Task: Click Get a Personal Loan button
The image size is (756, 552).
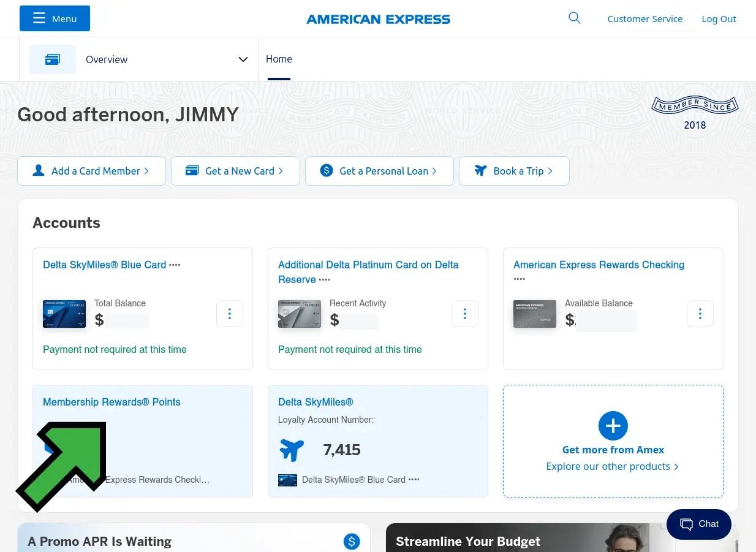Action: (x=379, y=171)
